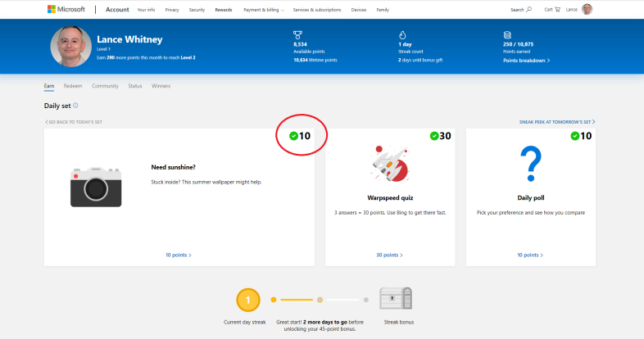Viewport: 644px width, 339px height.
Task: Open the search magnifier icon
Action: 529,9
